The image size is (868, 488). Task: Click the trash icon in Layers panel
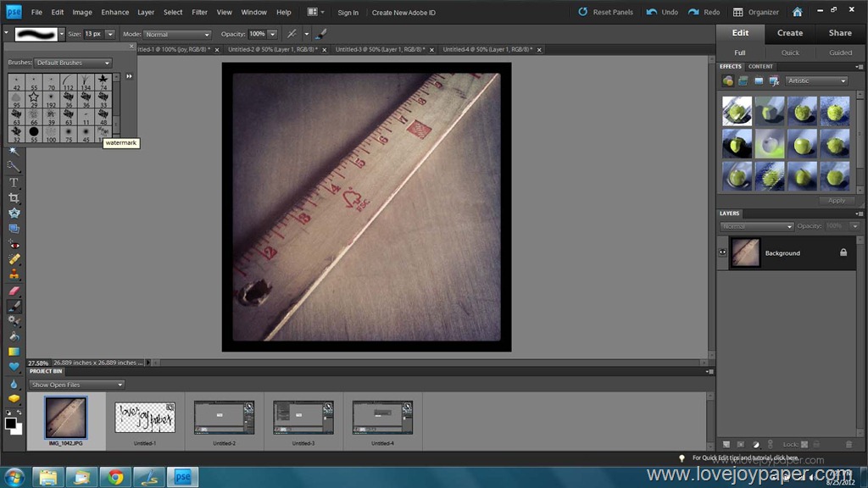click(849, 444)
